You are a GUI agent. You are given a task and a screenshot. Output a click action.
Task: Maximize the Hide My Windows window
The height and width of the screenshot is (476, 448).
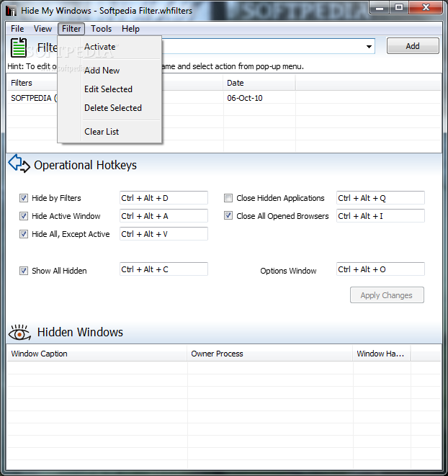(x=399, y=8)
